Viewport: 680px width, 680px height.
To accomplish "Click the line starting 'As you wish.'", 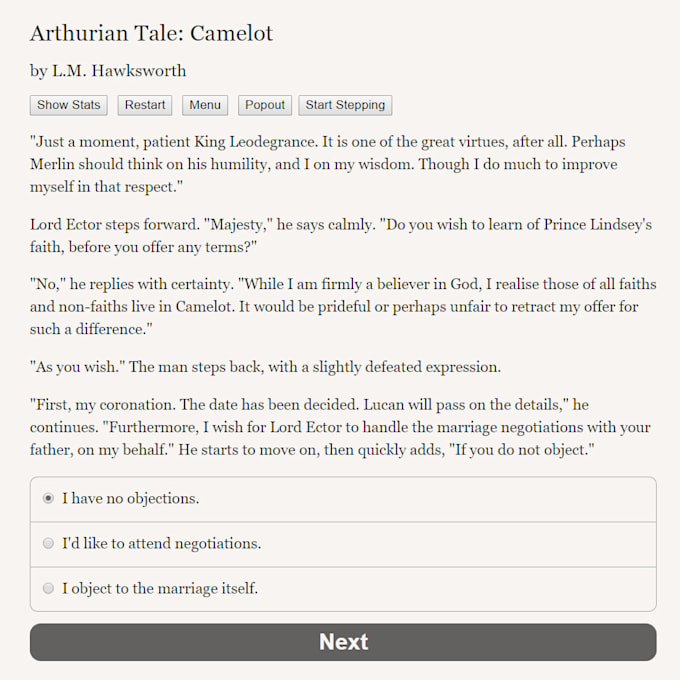I will point(265,367).
